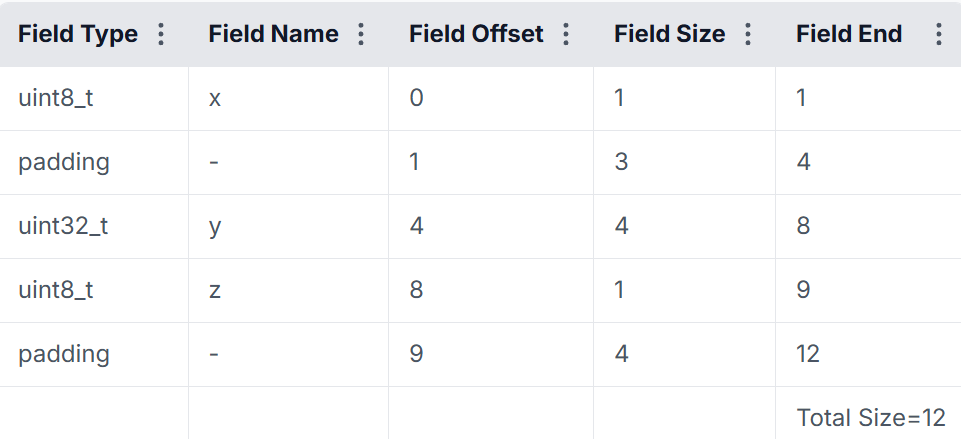Sort by the Field Type header
This screenshot has width=961, height=439.
[x=78, y=34]
